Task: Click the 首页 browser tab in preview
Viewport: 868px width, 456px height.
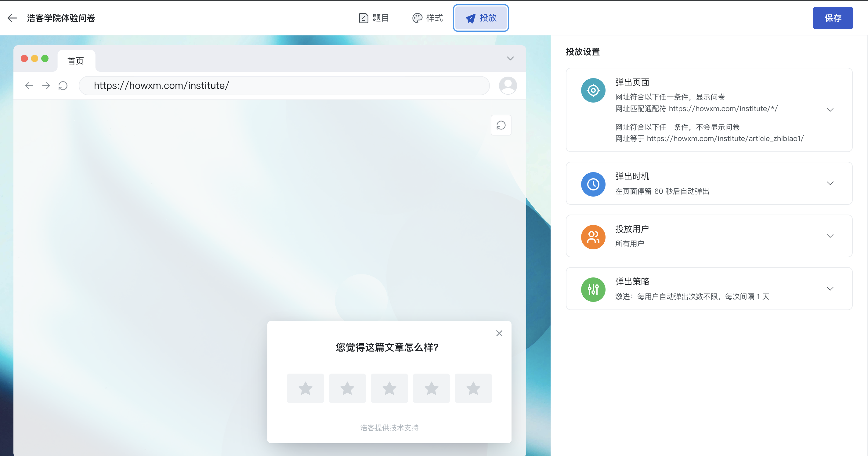Action: (x=76, y=61)
